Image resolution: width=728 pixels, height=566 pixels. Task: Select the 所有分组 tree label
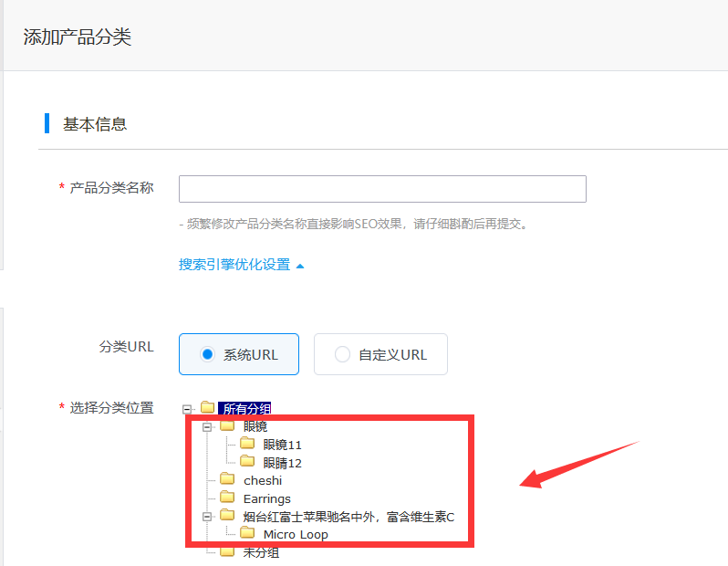pyautogui.click(x=246, y=409)
